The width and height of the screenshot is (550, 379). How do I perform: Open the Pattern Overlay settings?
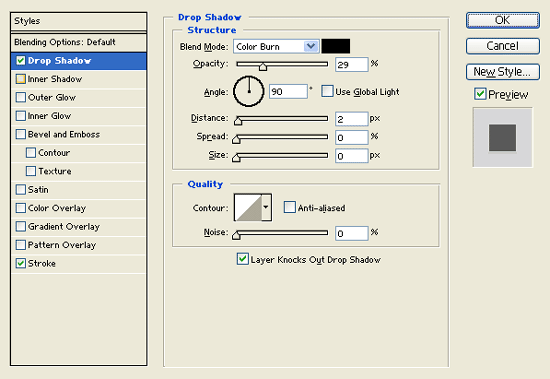point(79,245)
